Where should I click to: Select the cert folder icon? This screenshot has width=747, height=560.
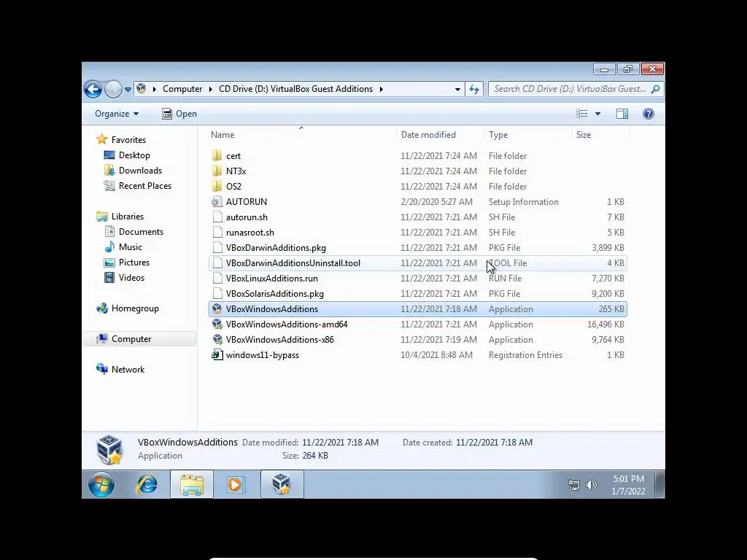pos(217,156)
